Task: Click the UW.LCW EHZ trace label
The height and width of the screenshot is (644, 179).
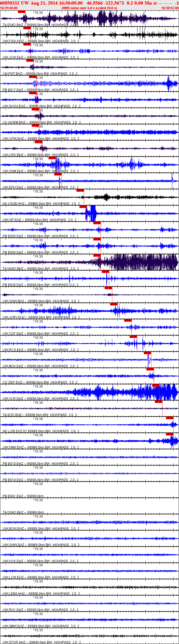Action: click(41, 577)
